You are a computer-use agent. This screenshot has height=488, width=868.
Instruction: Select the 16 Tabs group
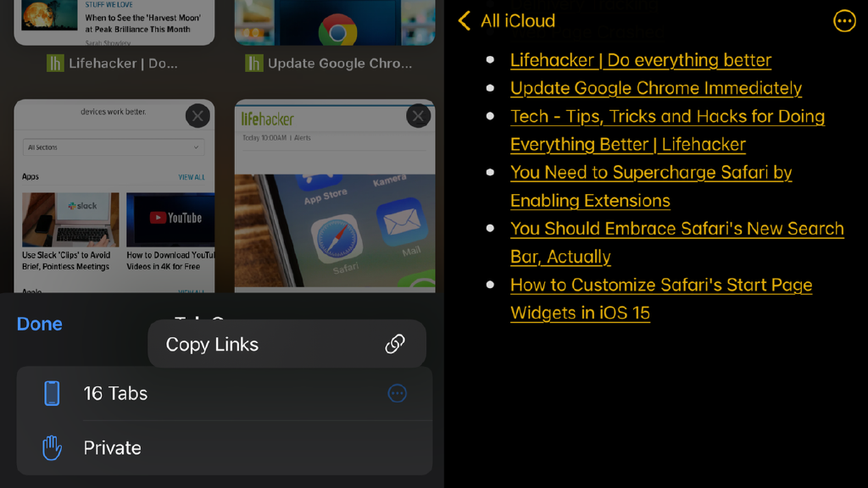click(224, 393)
